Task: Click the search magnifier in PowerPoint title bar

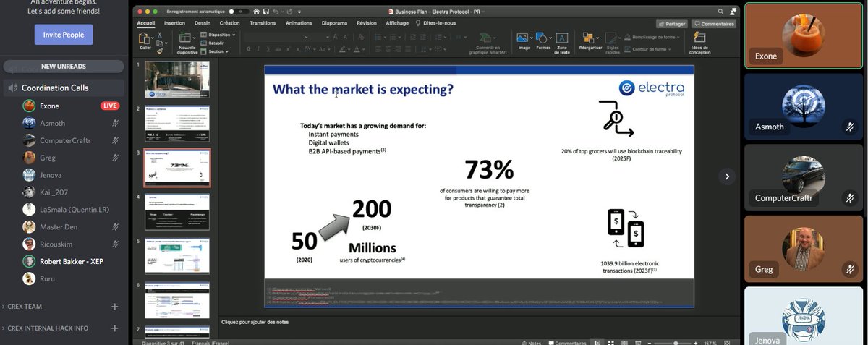Action: click(x=720, y=12)
